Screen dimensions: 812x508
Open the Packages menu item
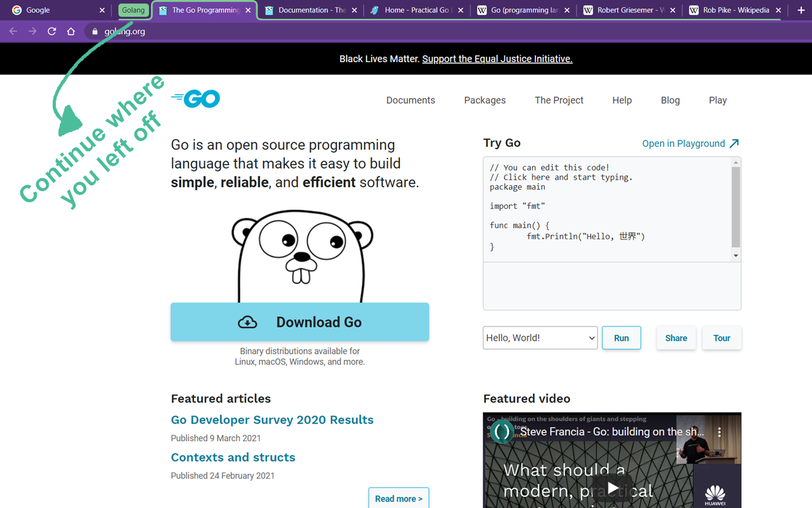485,100
